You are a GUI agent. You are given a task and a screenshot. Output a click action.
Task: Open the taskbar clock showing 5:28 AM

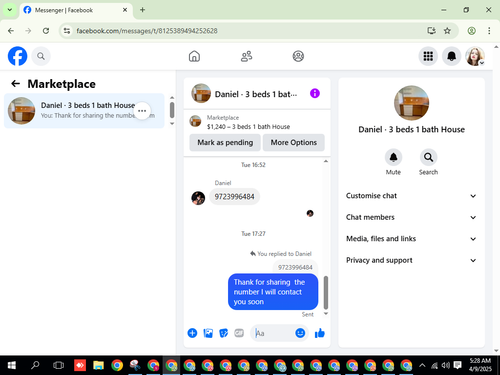click(x=480, y=365)
